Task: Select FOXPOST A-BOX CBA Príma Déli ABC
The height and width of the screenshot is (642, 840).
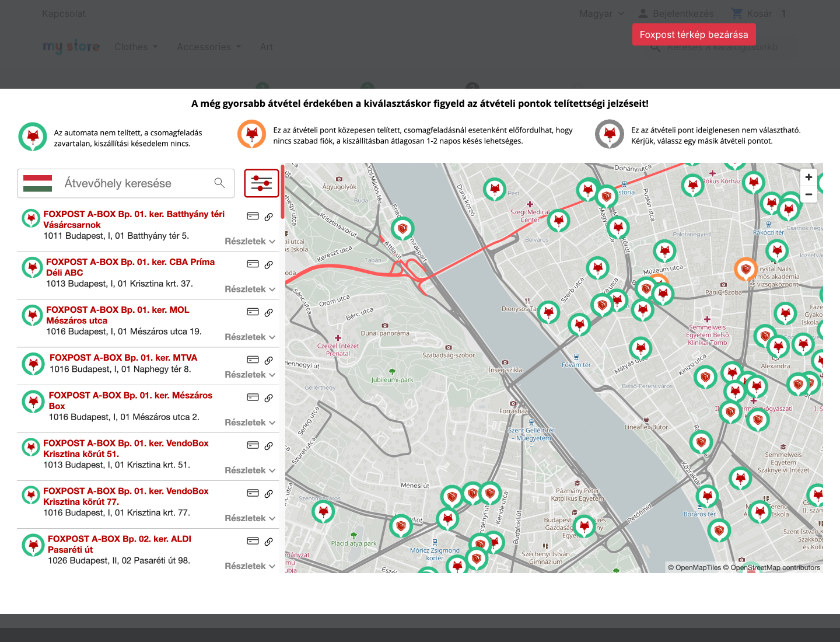Action: 130,267
